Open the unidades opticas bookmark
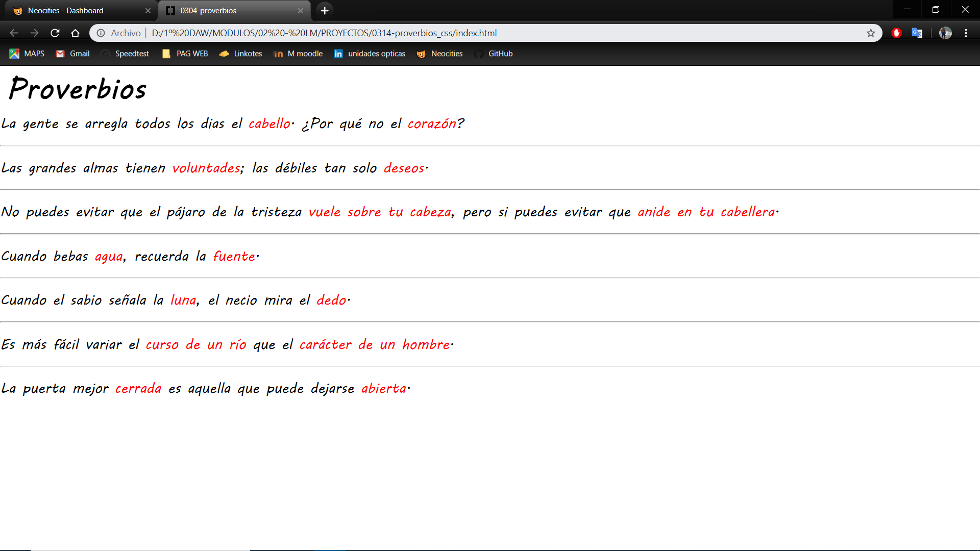Viewport: 980px width, 551px height. coord(370,54)
